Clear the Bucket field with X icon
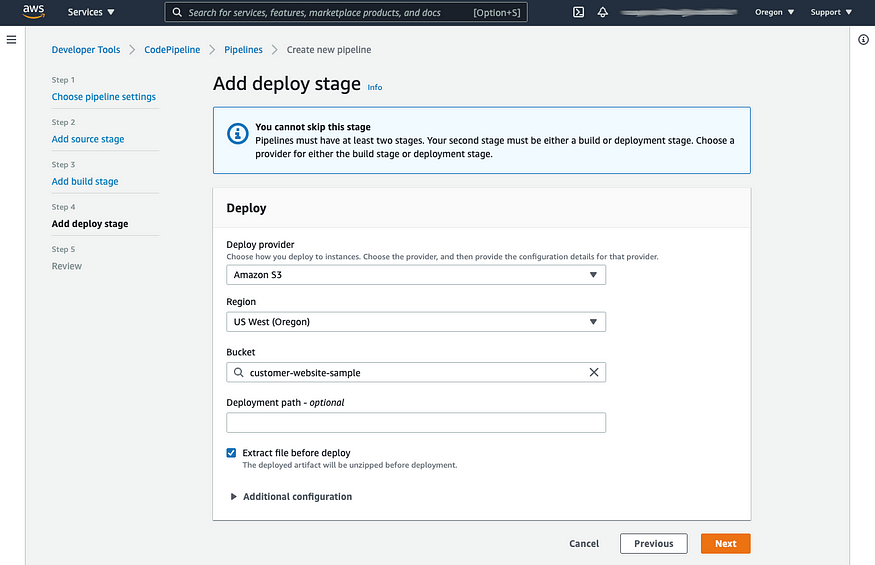This screenshot has height=565, width=875. (594, 372)
